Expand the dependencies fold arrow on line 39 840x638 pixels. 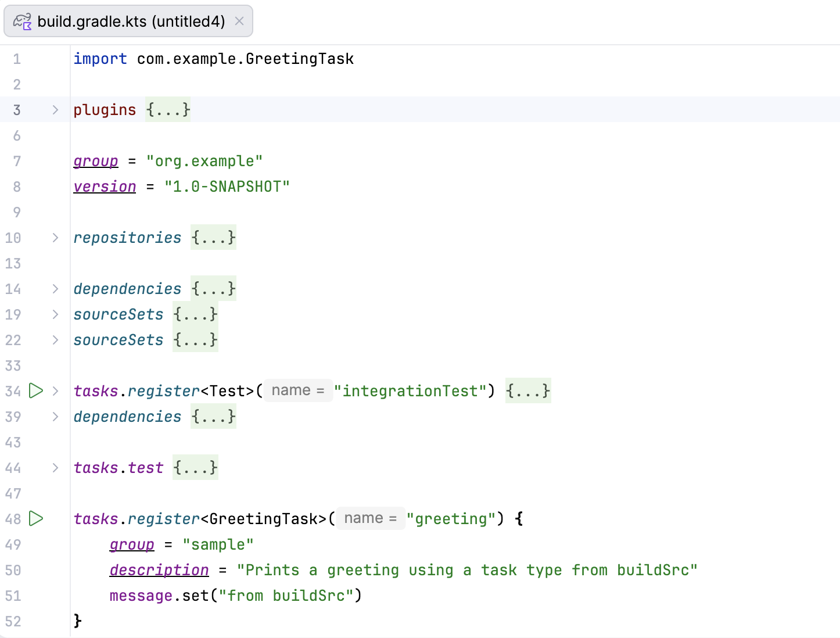(x=55, y=417)
